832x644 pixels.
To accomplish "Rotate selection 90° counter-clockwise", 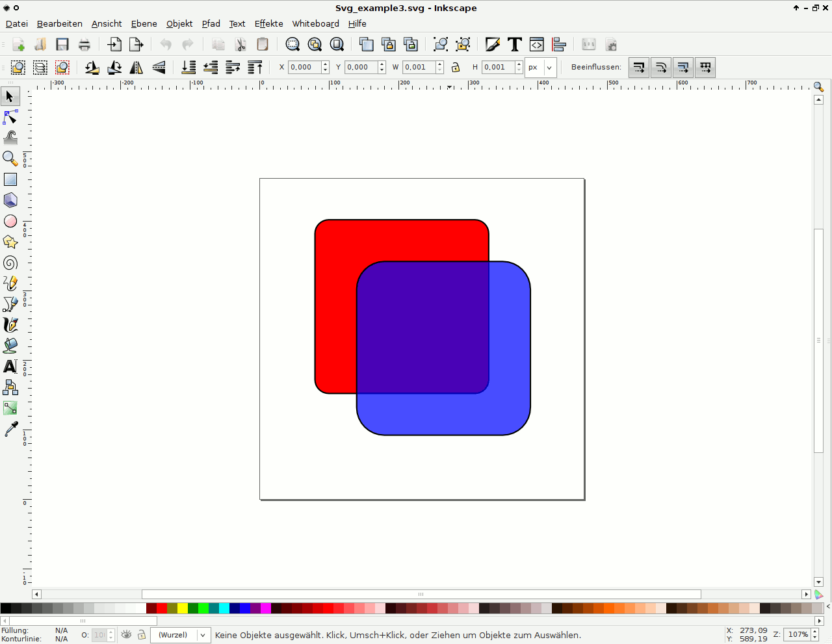I will coord(92,67).
